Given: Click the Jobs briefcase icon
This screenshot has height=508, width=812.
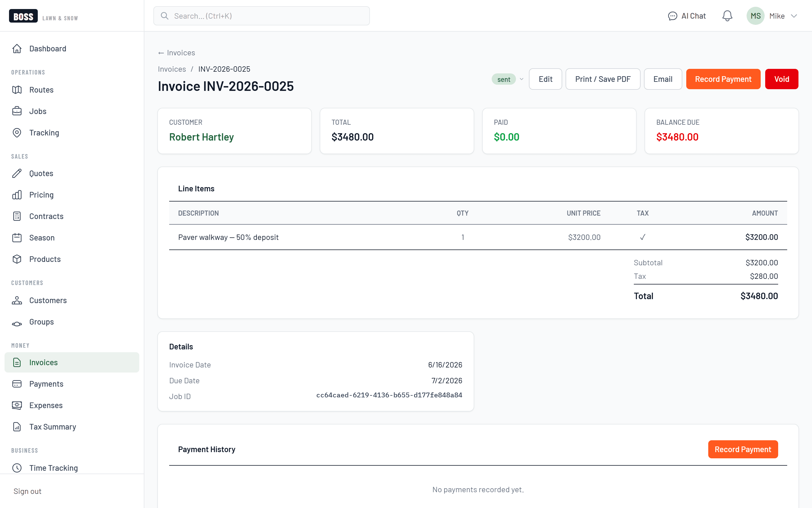Looking at the screenshot, I should click(17, 111).
